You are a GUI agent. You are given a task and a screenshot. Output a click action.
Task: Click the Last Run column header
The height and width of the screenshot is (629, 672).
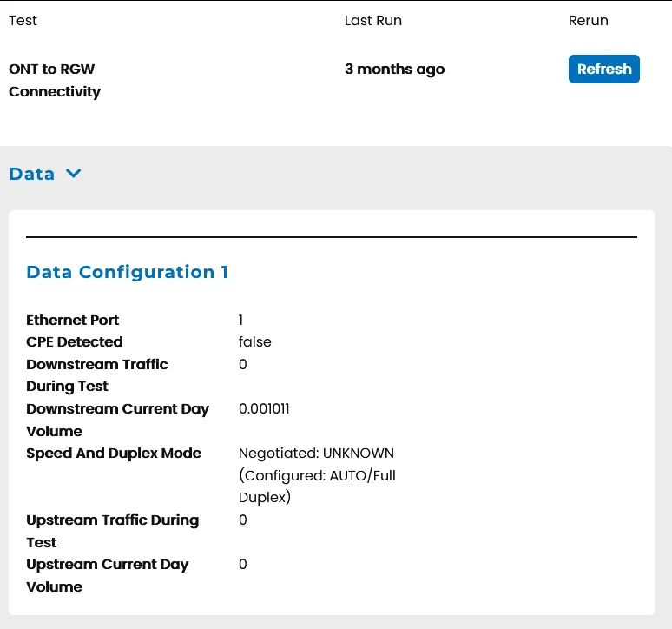[x=372, y=20]
